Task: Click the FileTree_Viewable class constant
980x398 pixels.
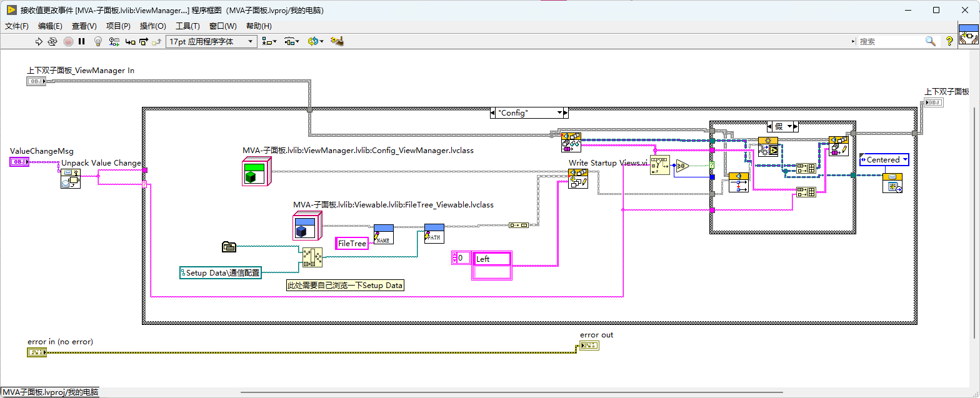Action: [x=307, y=226]
